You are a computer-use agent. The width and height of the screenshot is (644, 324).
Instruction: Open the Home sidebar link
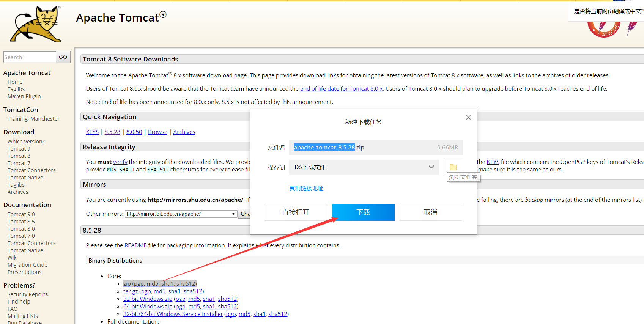(15, 82)
